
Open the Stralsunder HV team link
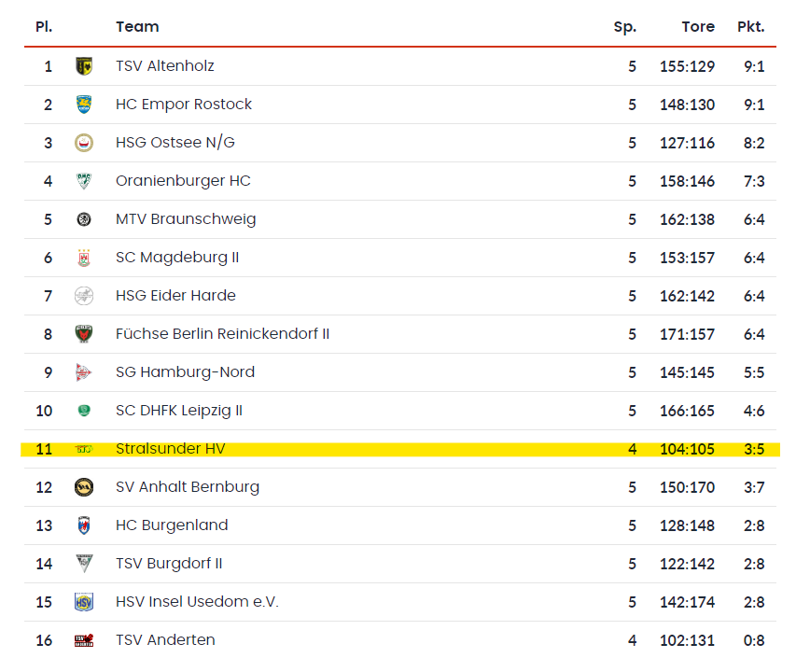170,449
